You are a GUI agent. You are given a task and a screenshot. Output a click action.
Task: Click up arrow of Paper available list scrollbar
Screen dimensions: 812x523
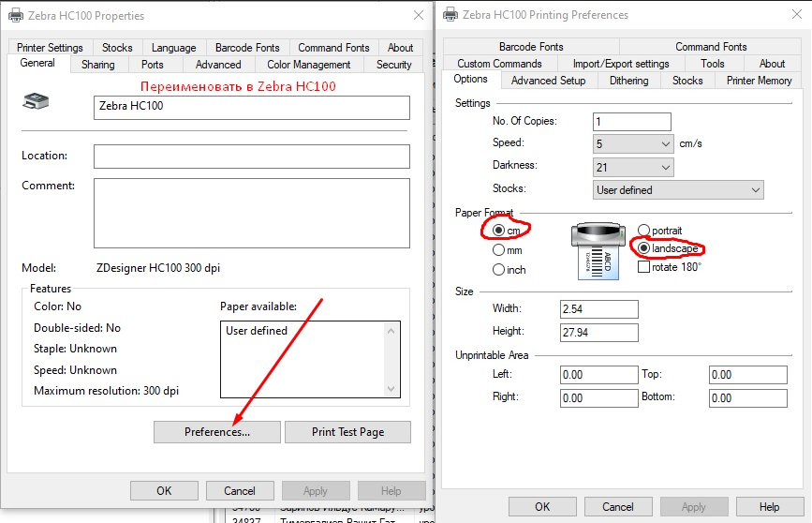(x=391, y=331)
